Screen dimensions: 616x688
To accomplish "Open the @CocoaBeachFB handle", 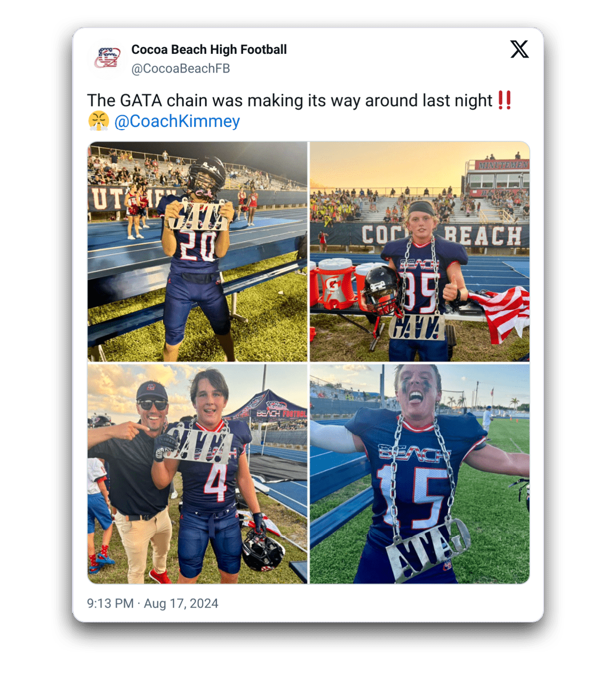I will tap(181, 69).
